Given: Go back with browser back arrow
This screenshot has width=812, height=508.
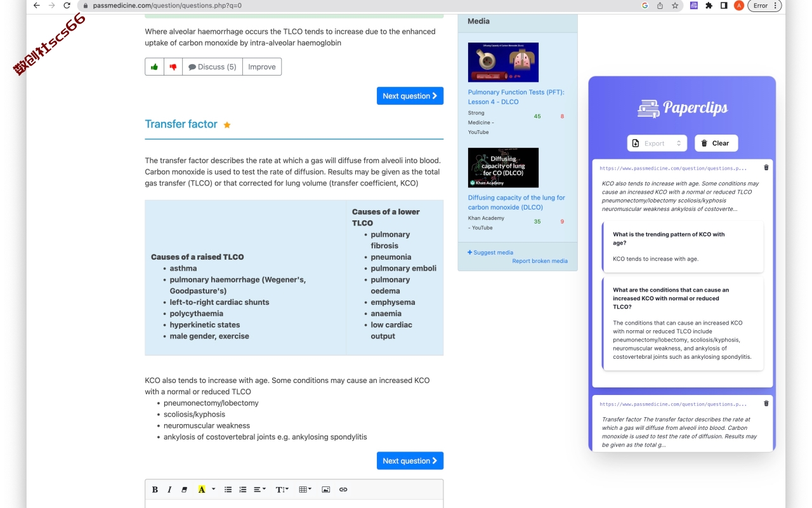Looking at the screenshot, I should tap(36, 6).
